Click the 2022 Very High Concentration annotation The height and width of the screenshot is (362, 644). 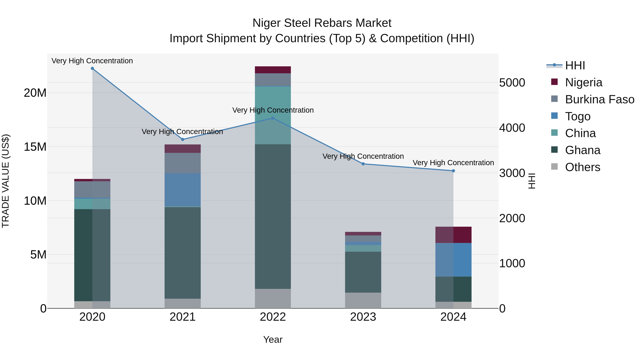273,110
